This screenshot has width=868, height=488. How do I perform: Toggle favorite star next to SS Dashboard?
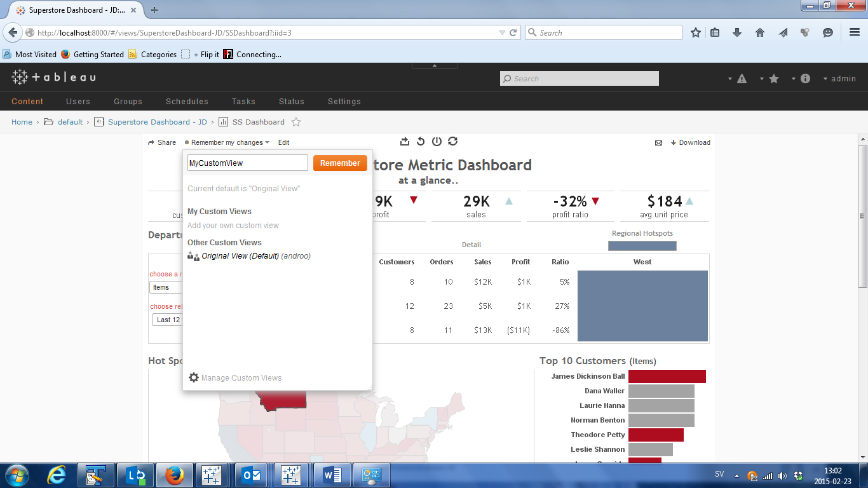[x=296, y=122]
